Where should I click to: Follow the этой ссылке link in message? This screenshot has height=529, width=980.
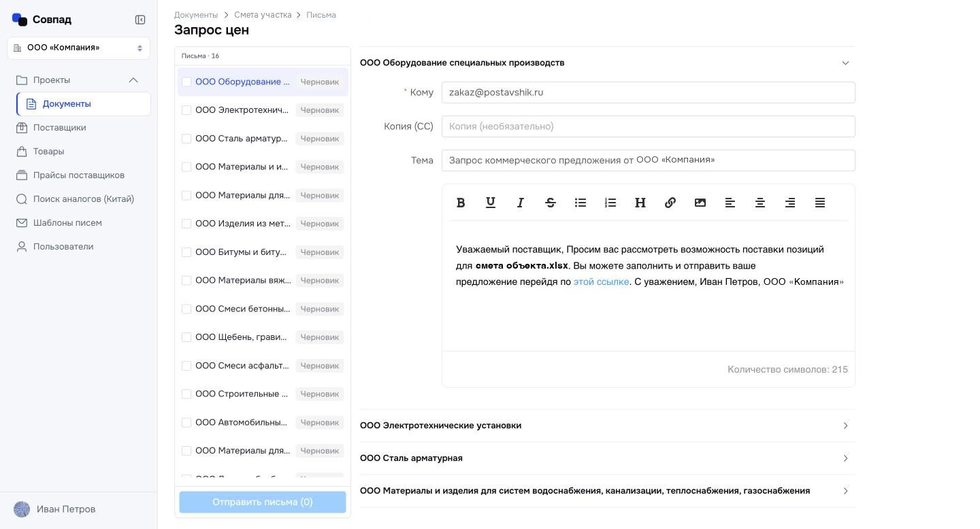coord(601,281)
